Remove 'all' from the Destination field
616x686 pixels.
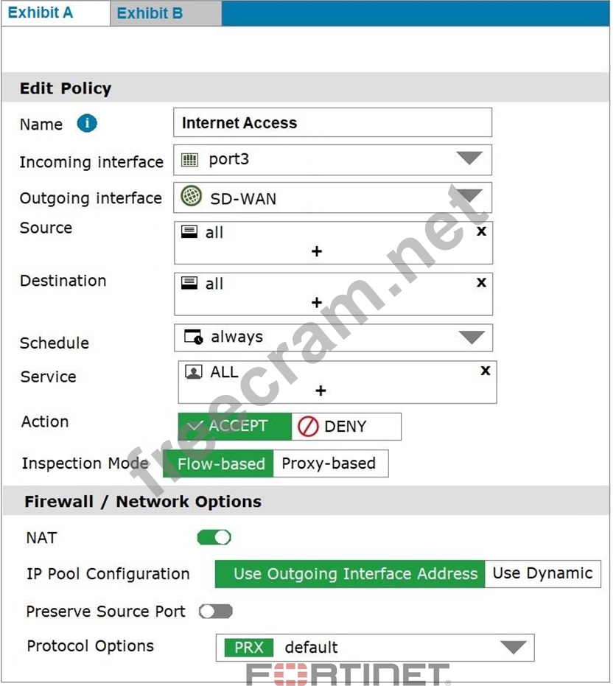481,283
